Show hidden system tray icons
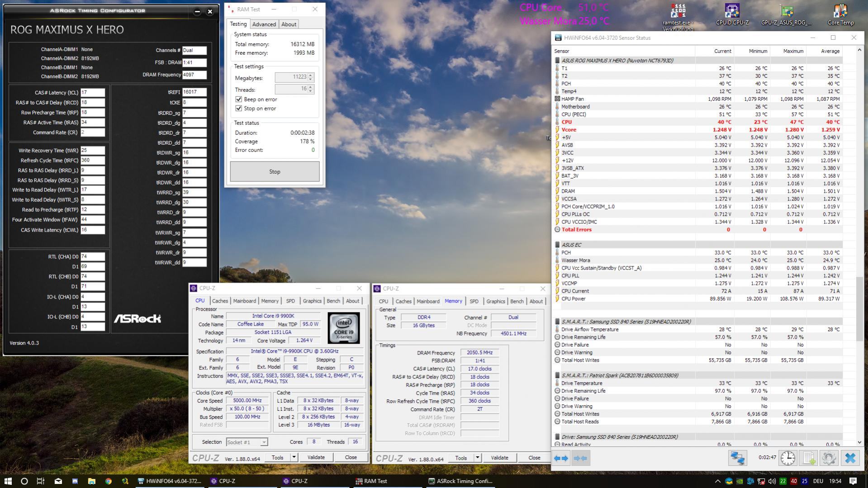The height and width of the screenshot is (488, 868). pos(717,481)
